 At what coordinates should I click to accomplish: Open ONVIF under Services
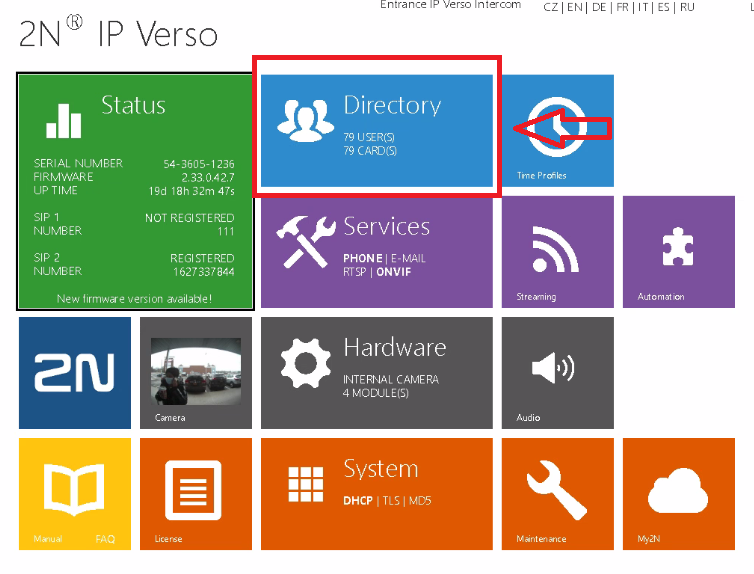point(394,272)
